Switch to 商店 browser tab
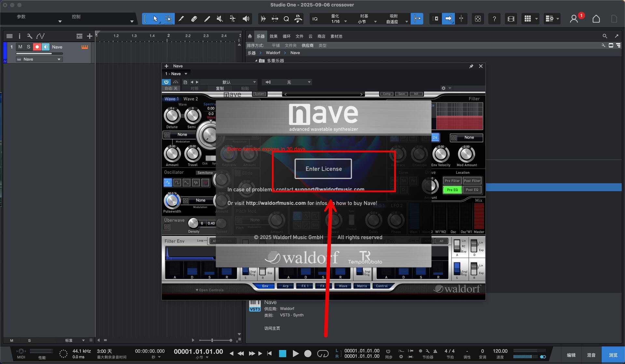 click(x=321, y=36)
